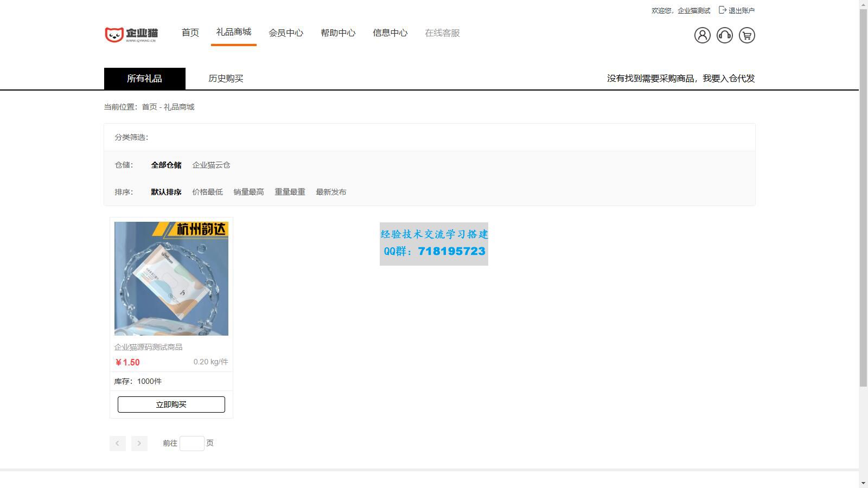Sort by 销量最高
This screenshot has height=488, width=868.
point(248,192)
